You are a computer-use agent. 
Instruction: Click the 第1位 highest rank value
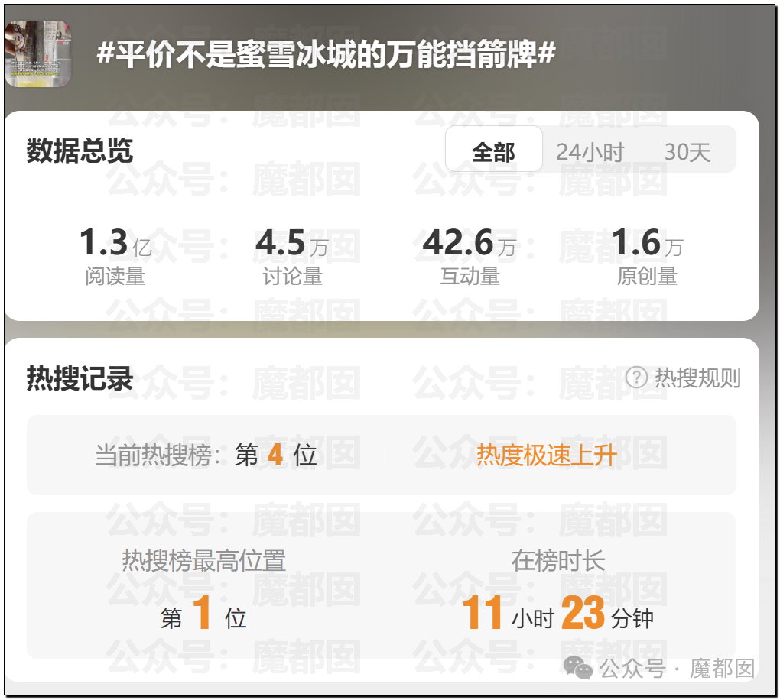tap(203, 614)
